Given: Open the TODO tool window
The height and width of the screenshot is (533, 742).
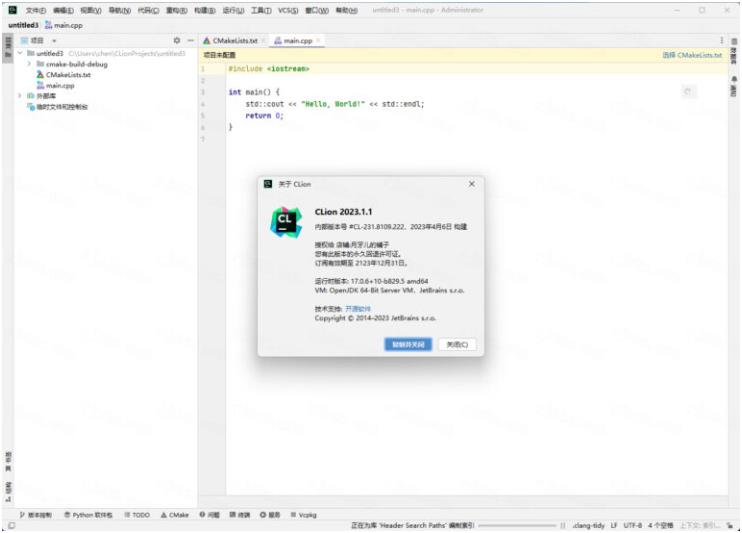Looking at the screenshot, I should (137, 515).
